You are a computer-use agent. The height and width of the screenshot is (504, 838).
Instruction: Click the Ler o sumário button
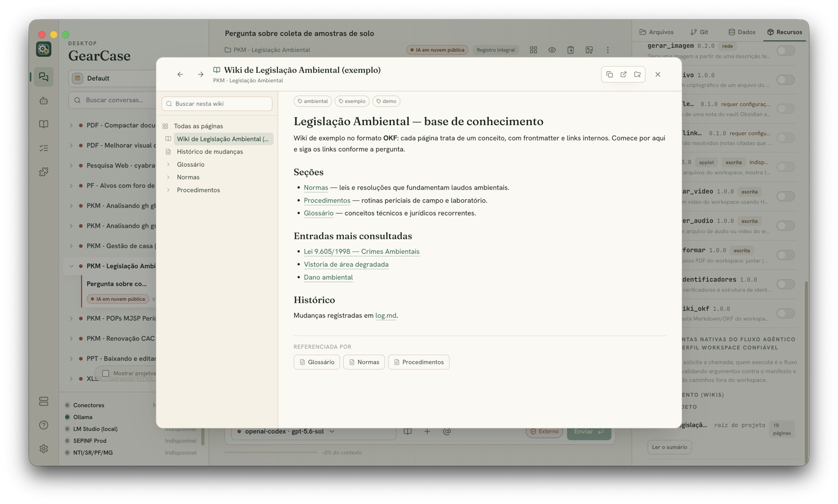669,447
